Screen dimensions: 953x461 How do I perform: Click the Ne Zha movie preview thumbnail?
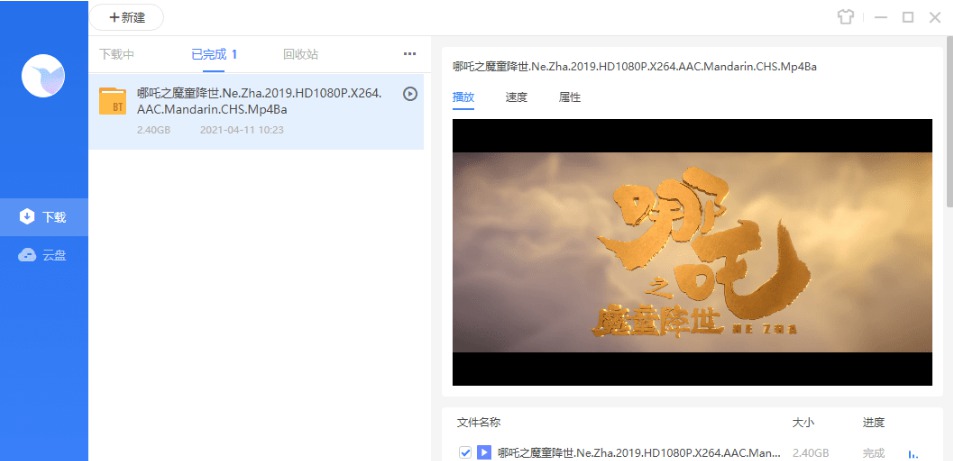tap(692, 252)
